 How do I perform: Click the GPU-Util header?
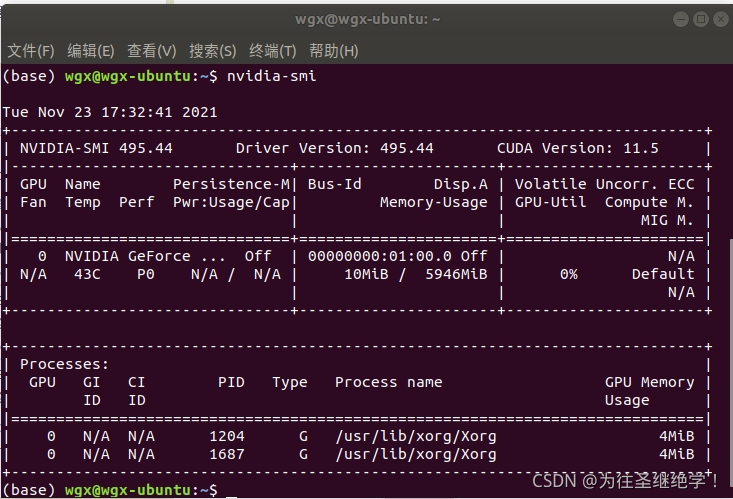pos(550,202)
